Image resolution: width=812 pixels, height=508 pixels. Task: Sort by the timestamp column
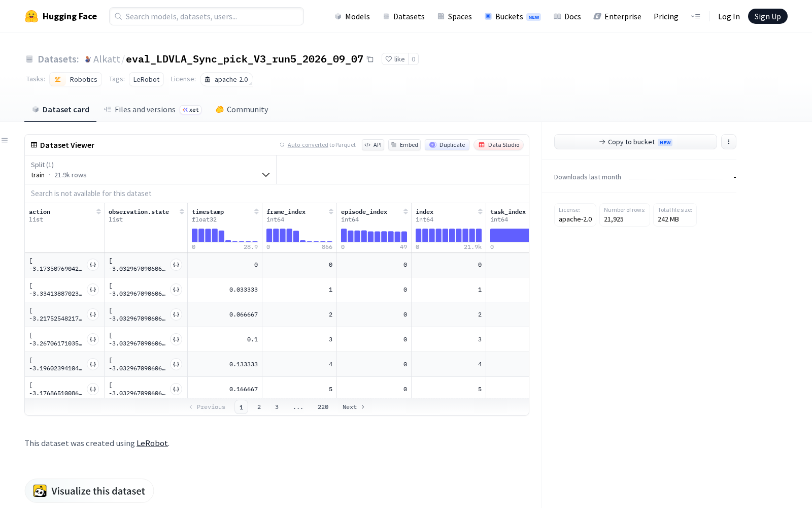256,212
